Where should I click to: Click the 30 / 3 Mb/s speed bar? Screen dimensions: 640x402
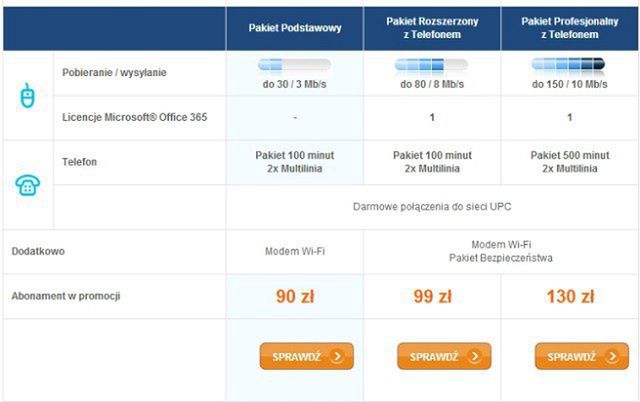click(295, 66)
